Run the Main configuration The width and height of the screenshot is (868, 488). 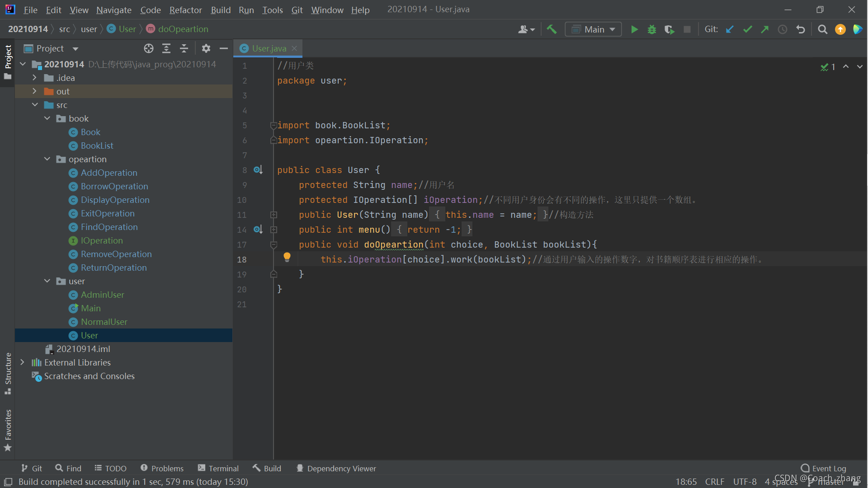tap(634, 29)
